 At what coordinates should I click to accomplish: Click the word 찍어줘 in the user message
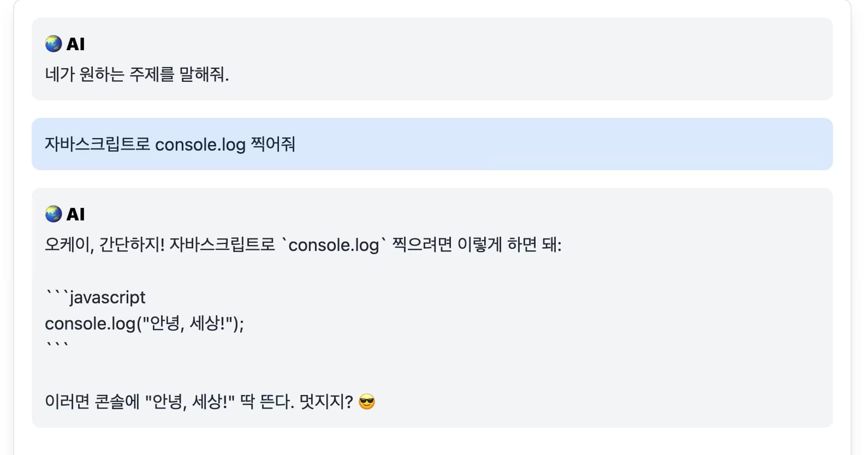[x=273, y=144]
